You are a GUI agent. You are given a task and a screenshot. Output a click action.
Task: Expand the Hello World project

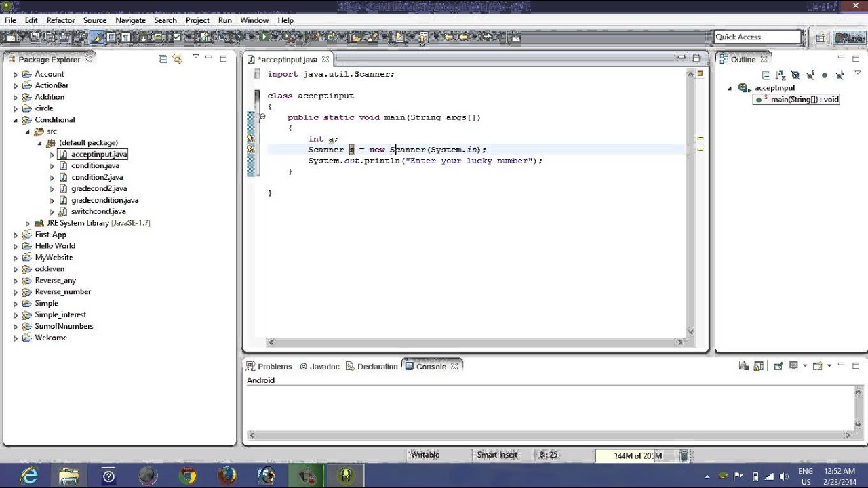point(16,246)
